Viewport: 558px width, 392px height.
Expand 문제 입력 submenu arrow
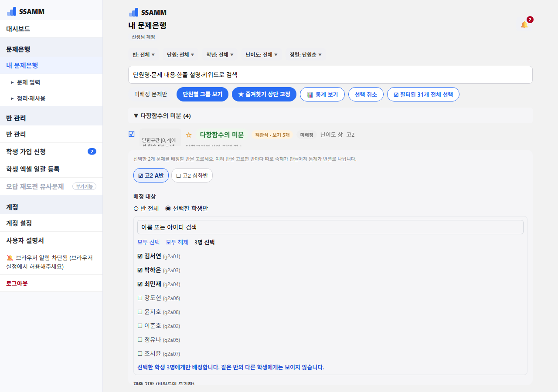13,82
